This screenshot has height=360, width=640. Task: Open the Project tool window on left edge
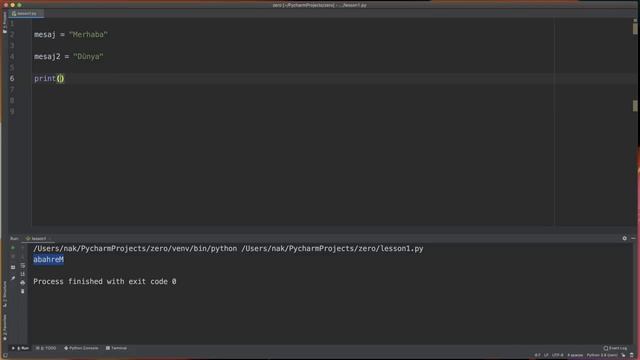point(4,22)
